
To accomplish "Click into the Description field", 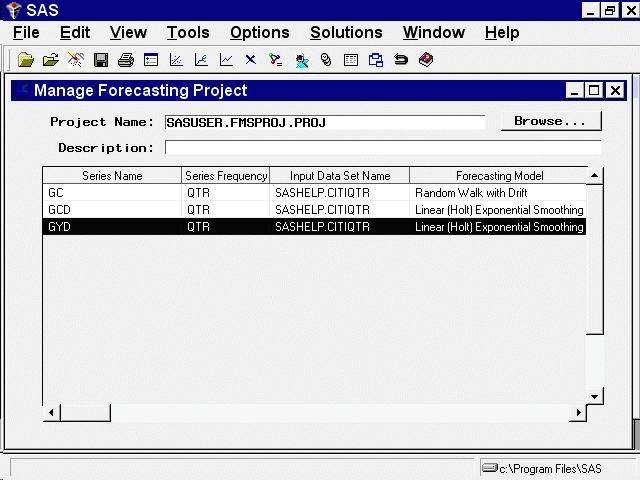I will [382, 148].
